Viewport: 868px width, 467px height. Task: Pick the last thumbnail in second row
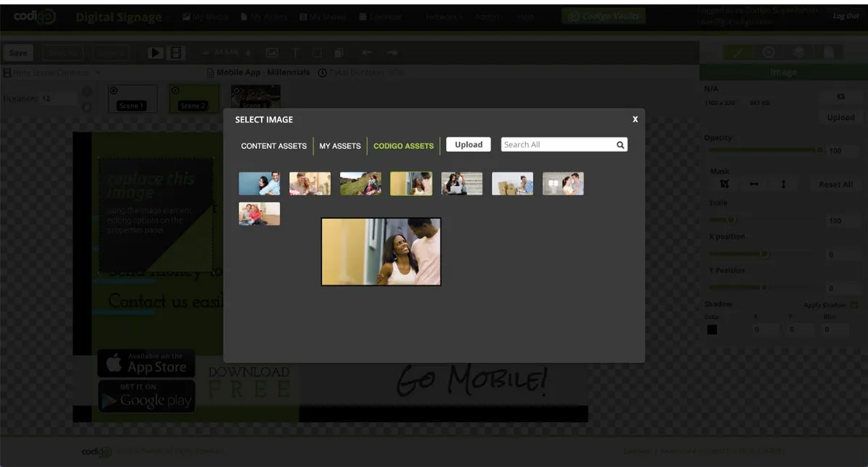259,214
